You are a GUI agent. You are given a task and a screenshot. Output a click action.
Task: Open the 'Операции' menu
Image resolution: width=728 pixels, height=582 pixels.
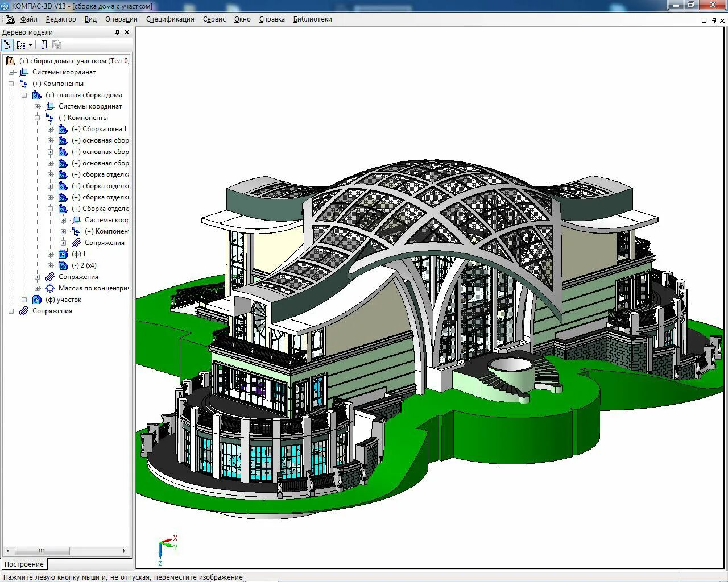[x=121, y=19]
